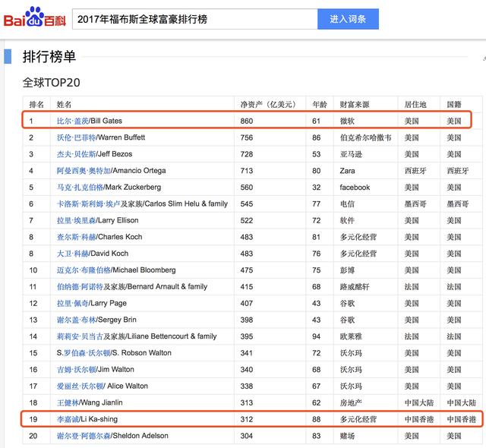
Task: Click net worth value 728
Action: 246,154
